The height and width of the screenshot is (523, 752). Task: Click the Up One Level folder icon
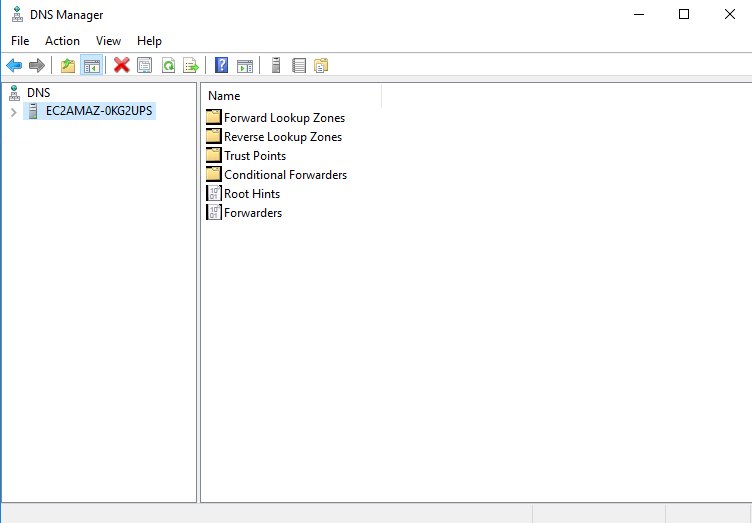[x=68, y=66]
